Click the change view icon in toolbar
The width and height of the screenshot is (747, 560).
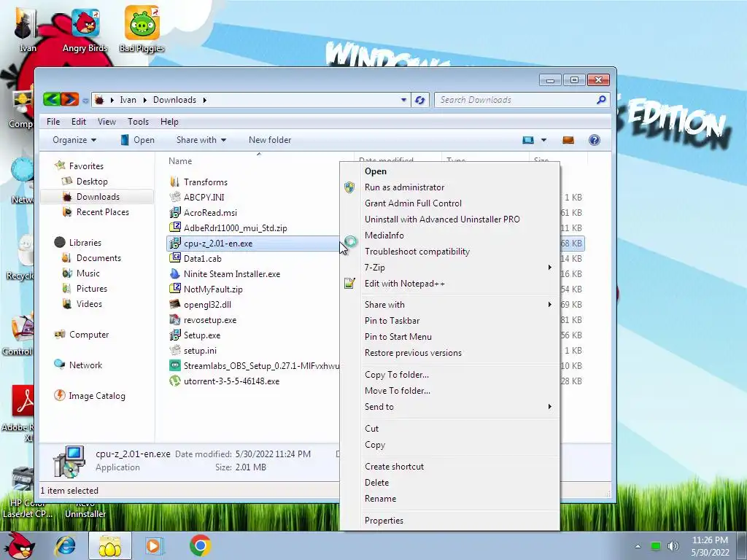point(528,140)
